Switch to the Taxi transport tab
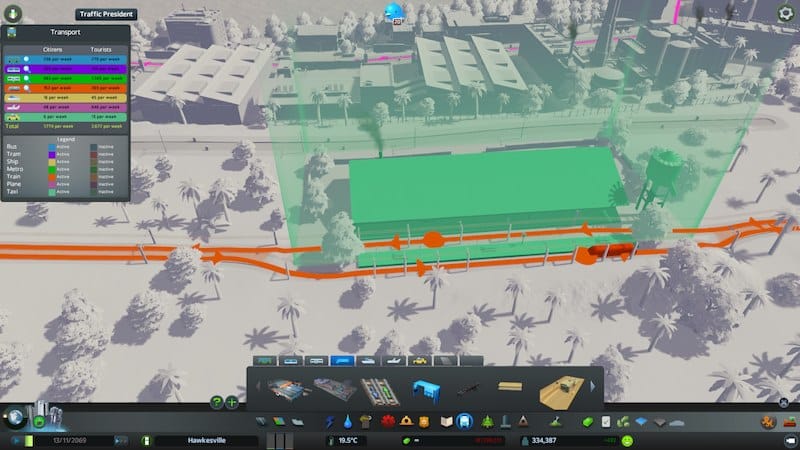The image size is (800, 450). click(420, 359)
